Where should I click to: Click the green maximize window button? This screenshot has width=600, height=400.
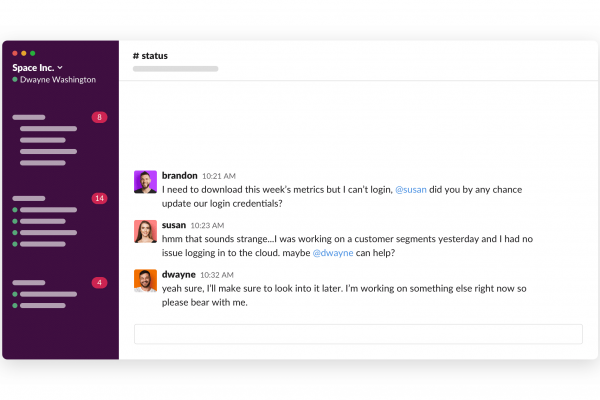pyautogui.click(x=33, y=53)
